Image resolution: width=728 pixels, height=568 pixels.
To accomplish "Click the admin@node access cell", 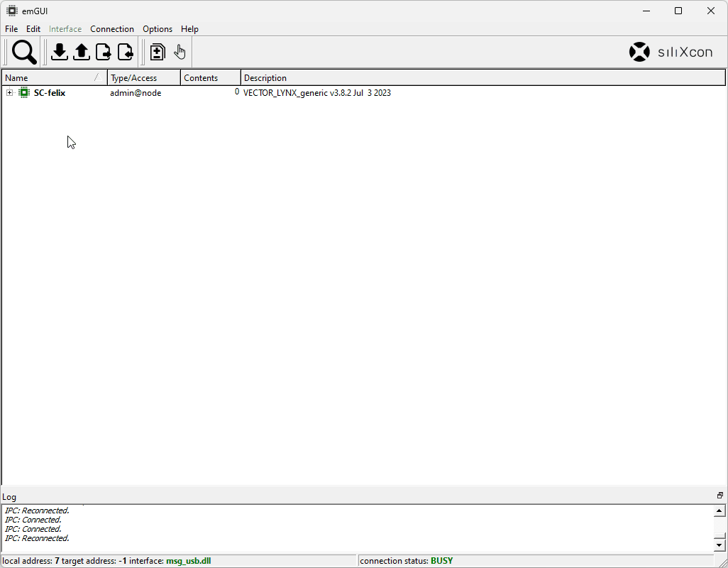I will pos(136,93).
